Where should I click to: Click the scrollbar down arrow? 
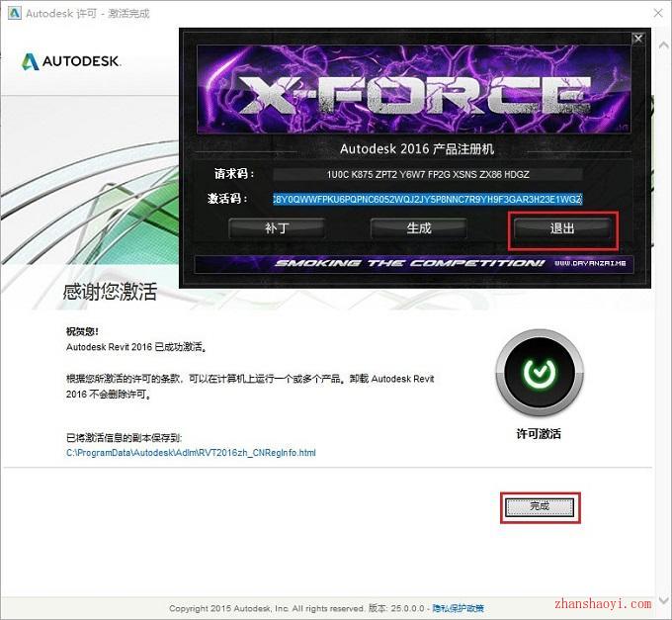tap(663, 599)
